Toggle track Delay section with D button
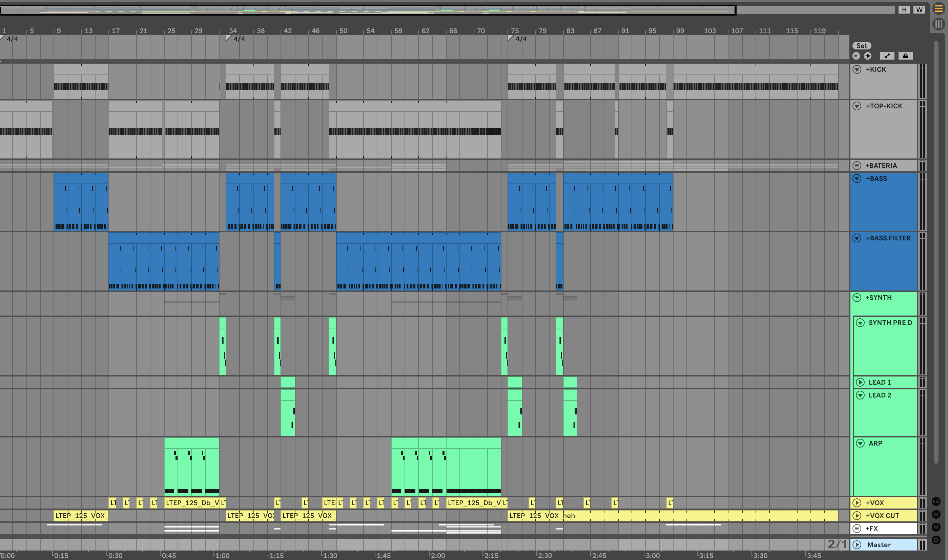Image resolution: width=948 pixels, height=560 pixels. tap(936, 540)
